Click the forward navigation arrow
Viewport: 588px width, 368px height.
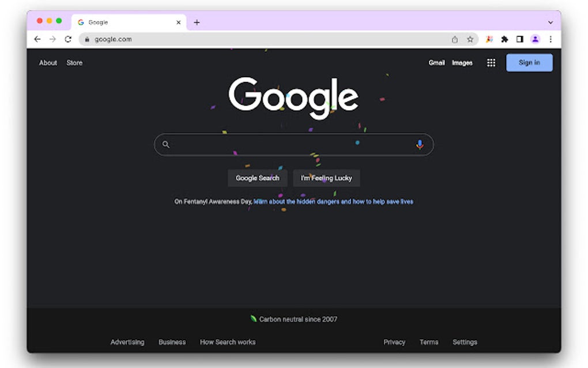pyautogui.click(x=52, y=39)
